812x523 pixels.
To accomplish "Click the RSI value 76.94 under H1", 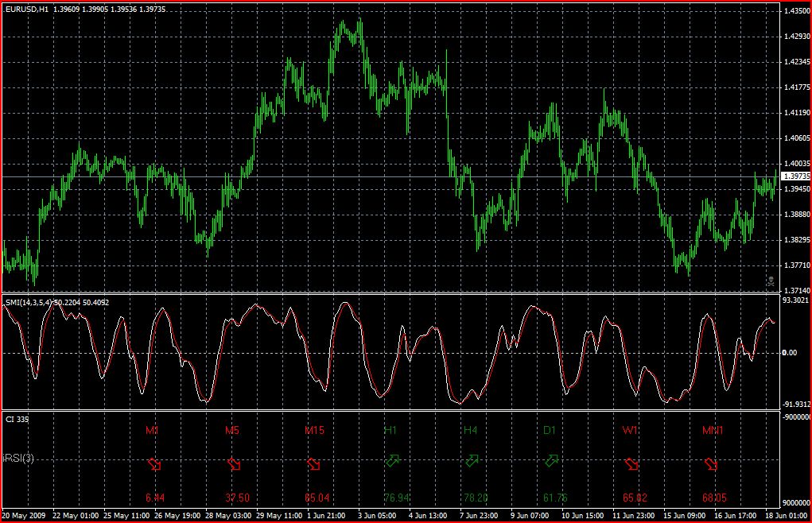I will point(397,498).
